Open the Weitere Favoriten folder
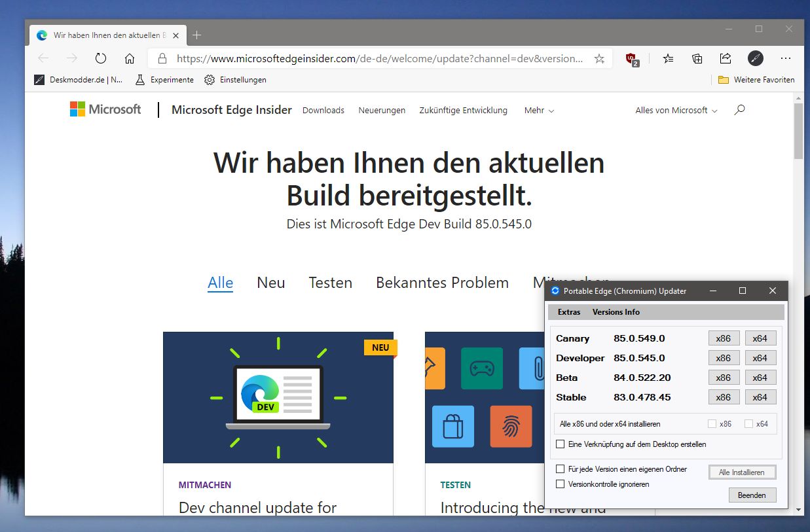The height and width of the screenshot is (532, 810). click(x=756, y=80)
